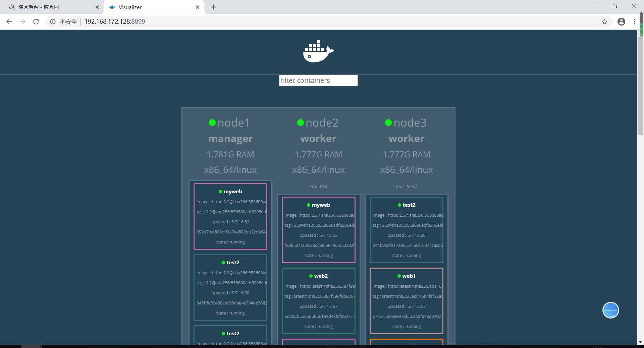
Task: Open a new browser tab
Action: (x=213, y=7)
